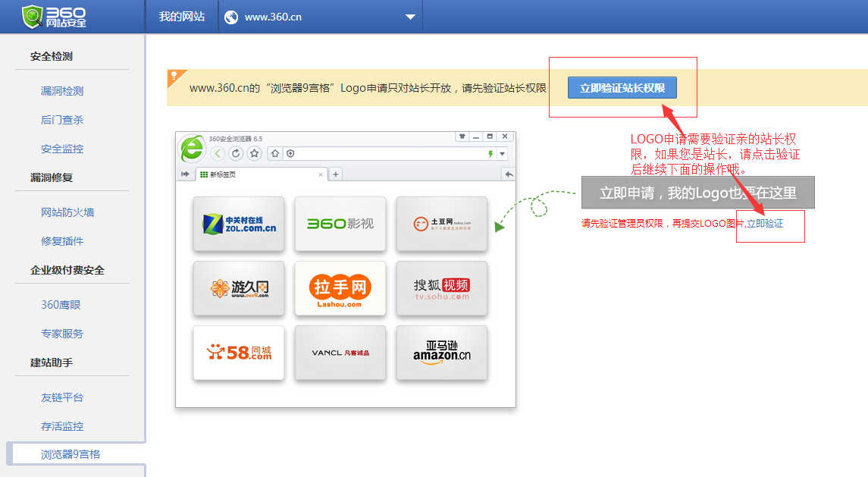
Task: Open the 亚马逊 amazon.cn tile
Action: coord(442,353)
